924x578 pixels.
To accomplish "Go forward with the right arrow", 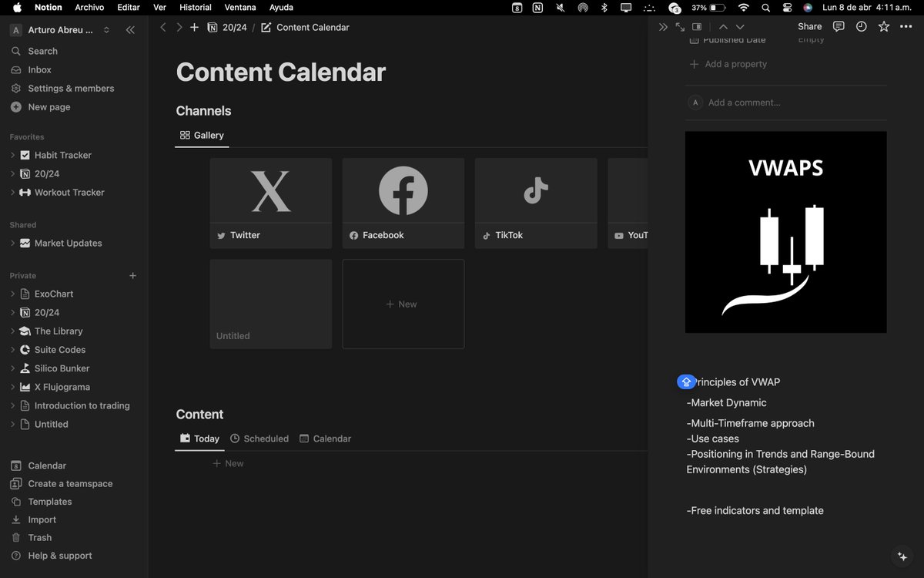I will (x=179, y=27).
